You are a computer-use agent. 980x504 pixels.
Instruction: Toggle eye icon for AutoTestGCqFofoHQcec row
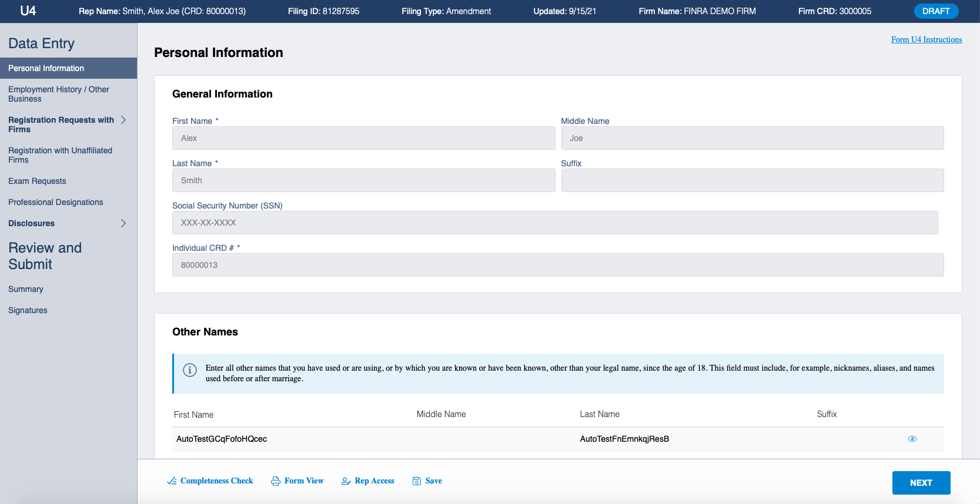pyautogui.click(x=912, y=439)
